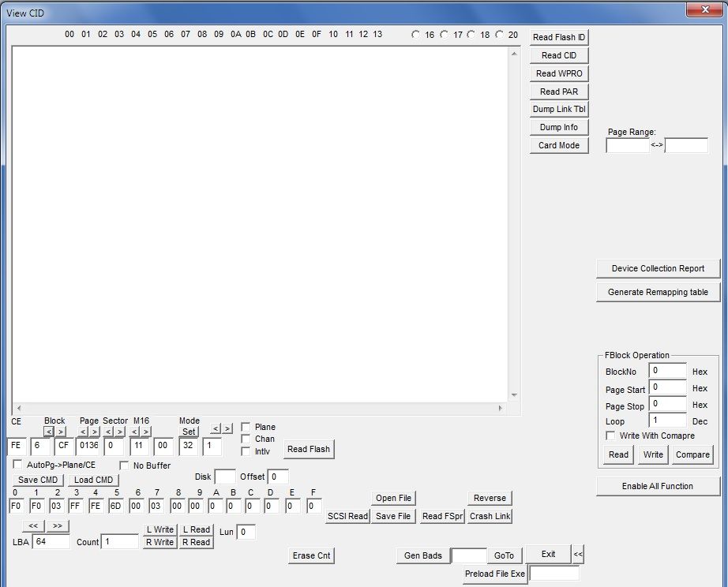The width and height of the screenshot is (728, 587).
Task: Click Dump Link Tbl button
Action: coord(559,109)
